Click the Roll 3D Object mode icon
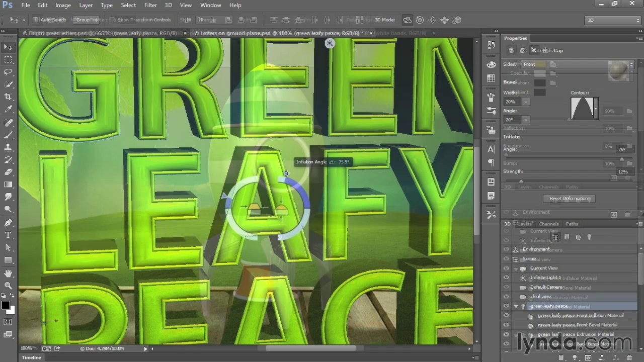The width and height of the screenshot is (644, 362). (x=420, y=20)
